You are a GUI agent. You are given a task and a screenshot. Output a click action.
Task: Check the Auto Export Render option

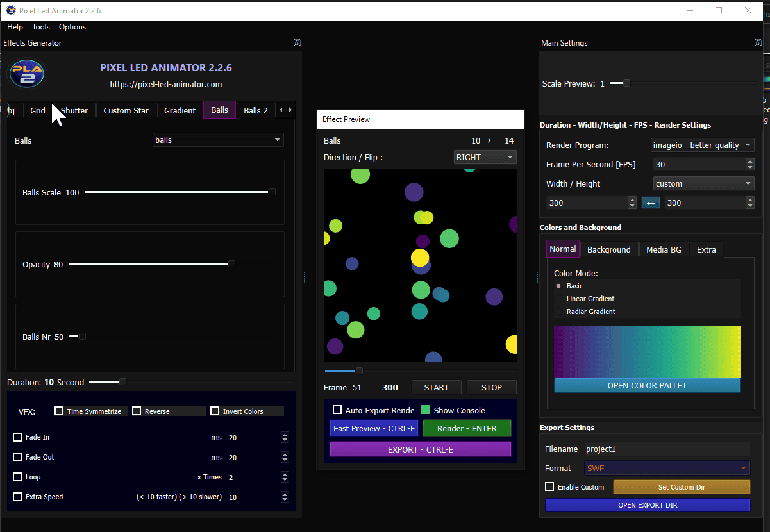pyautogui.click(x=337, y=410)
